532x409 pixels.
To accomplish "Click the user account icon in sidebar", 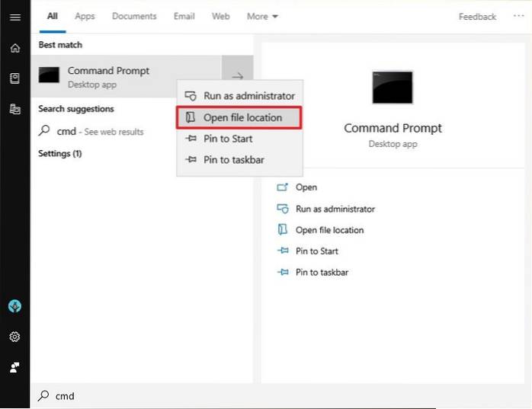I will pyautogui.click(x=14, y=367).
